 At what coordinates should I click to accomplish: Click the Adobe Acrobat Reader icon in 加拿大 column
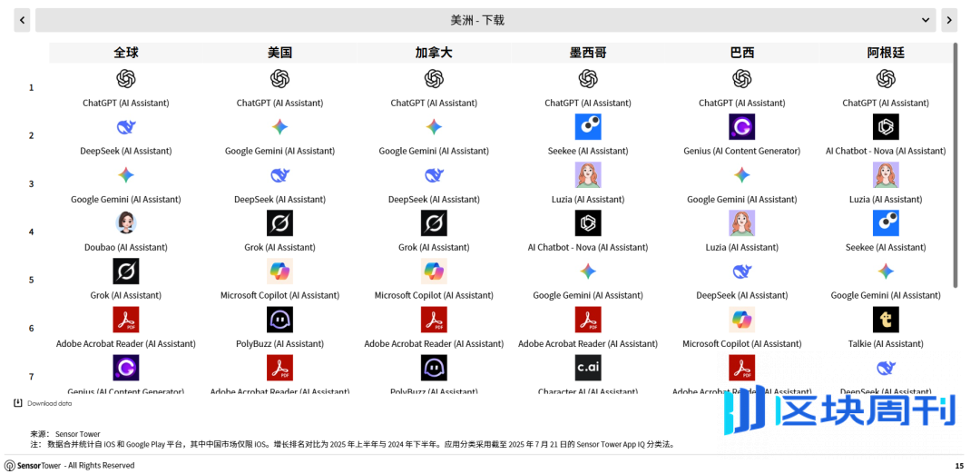coord(434,320)
